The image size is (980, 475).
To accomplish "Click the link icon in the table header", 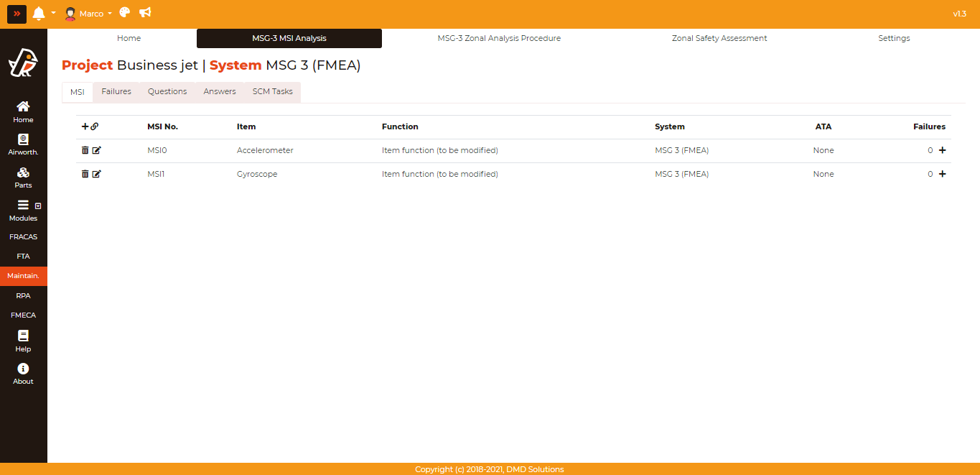I will click(95, 126).
